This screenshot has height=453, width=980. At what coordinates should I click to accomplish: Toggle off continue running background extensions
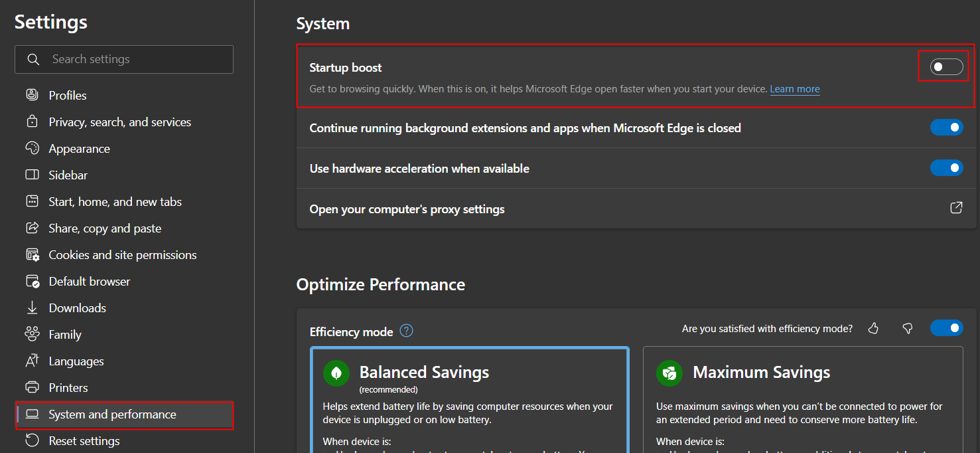[946, 127]
